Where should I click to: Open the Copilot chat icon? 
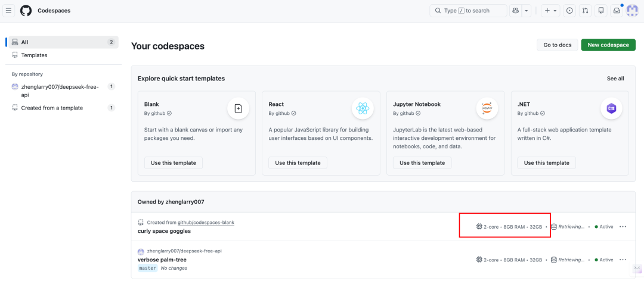515,11
